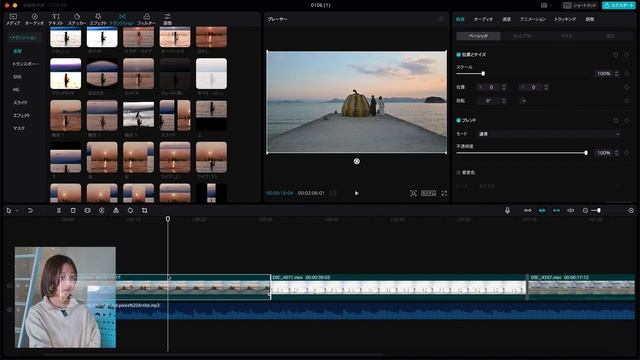The width and height of the screenshot is (640, 360).
Task: Switch to the アニメーション tab in the inspector
Action: pos(533,19)
